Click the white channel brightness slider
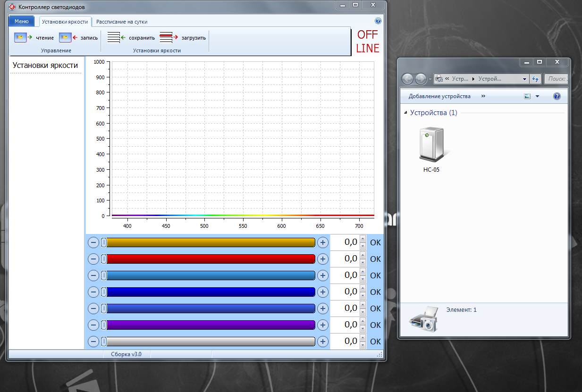Image resolution: width=582 pixels, height=392 pixels. [208, 342]
